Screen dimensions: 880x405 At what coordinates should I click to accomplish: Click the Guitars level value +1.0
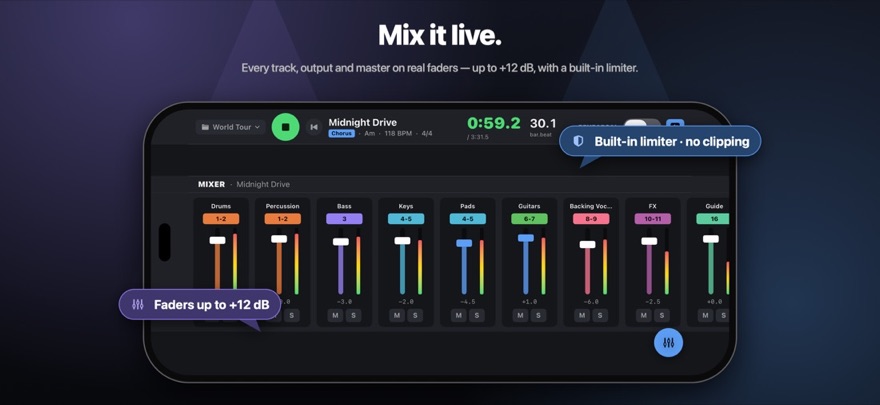tap(529, 302)
